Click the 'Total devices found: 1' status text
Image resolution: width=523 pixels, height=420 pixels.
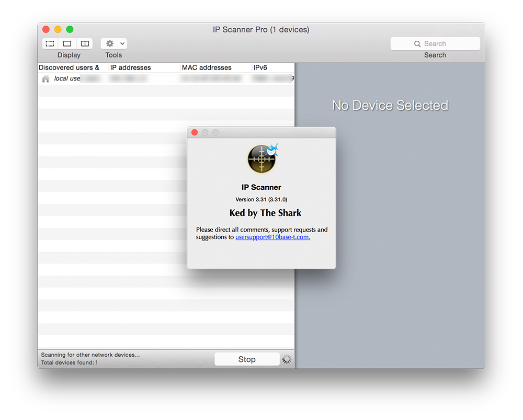[x=70, y=362]
